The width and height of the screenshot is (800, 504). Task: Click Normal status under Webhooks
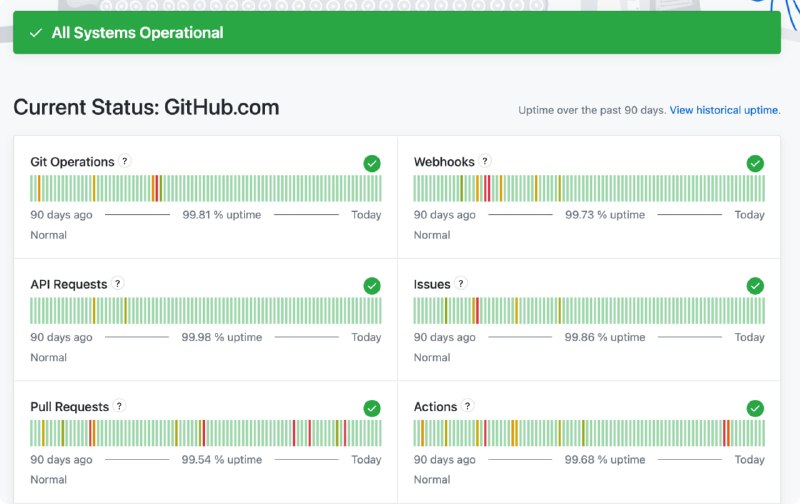(432, 235)
